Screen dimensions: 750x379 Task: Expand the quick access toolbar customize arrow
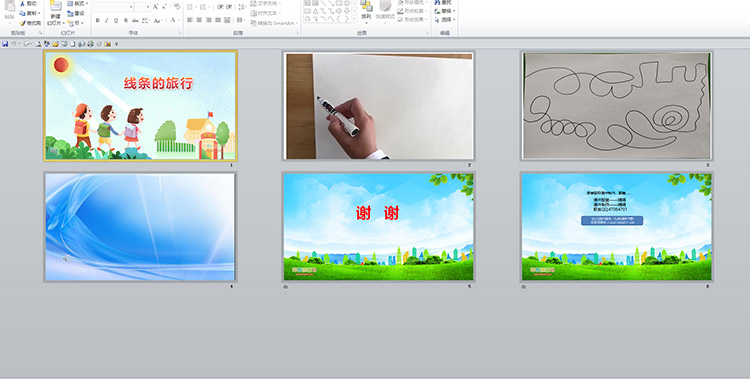116,44
